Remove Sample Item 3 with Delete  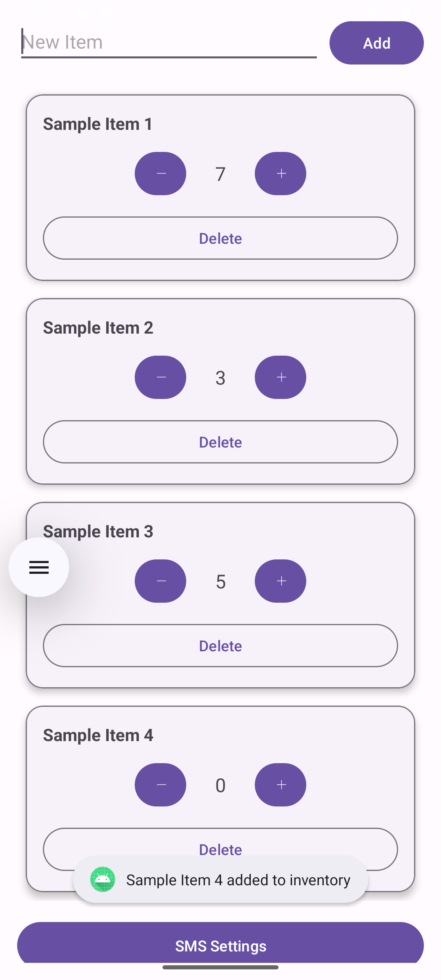click(x=220, y=646)
